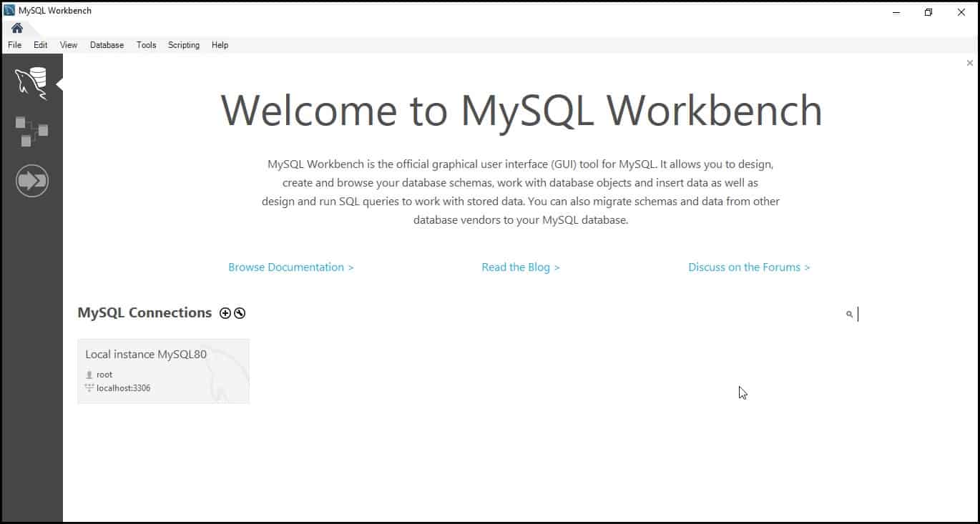Close the MySQL Workbench window
This screenshot has width=980, height=524.
961,12
